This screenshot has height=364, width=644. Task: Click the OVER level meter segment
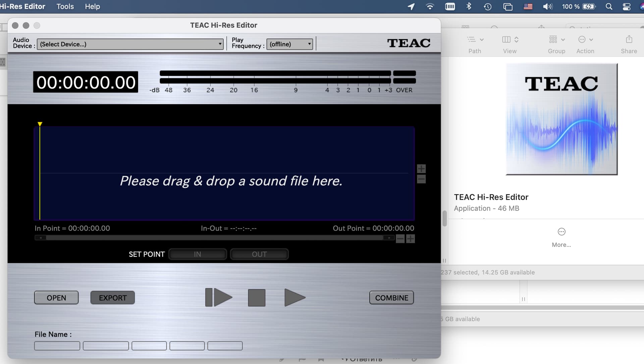(404, 77)
